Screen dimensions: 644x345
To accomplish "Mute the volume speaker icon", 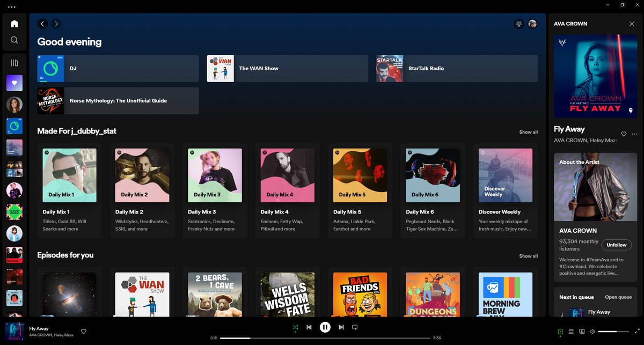I will click(592, 332).
